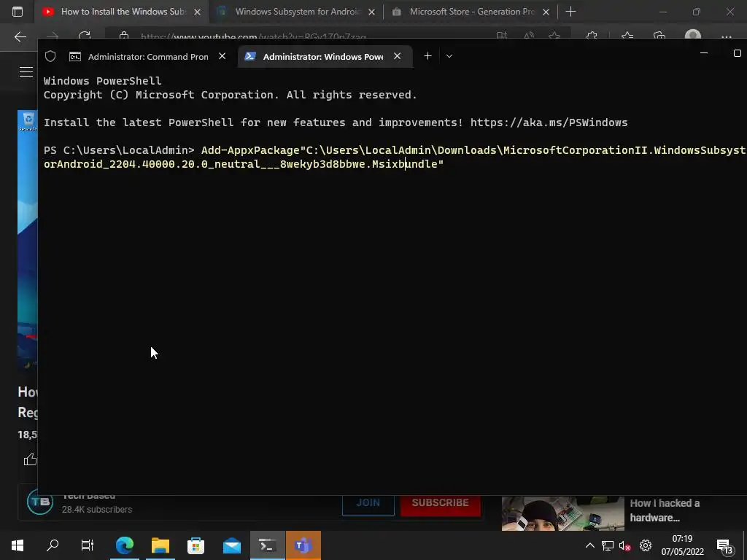Expand the terminal profile dropdown chevron
This screenshot has width=747, height=560.
tap(449, 56)
